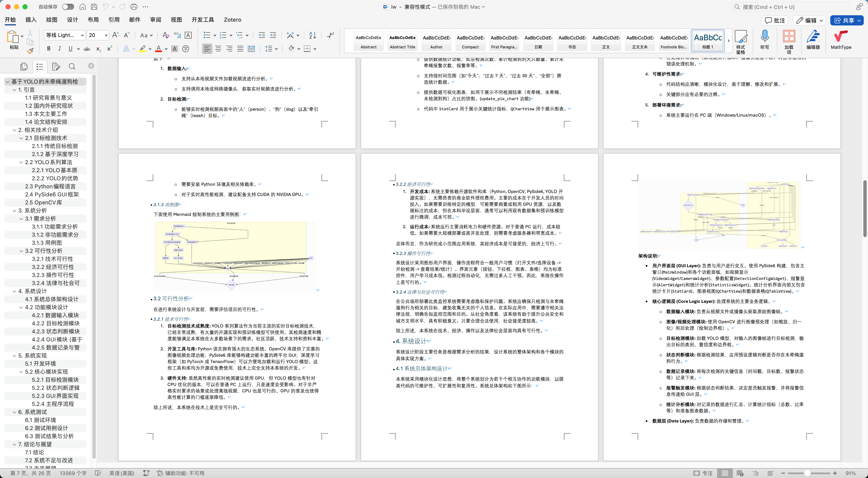Screen dimensions: 868x478
Task: Click the Format Painter brush icon
Action: pyautogui.click(x=30, y=51)
